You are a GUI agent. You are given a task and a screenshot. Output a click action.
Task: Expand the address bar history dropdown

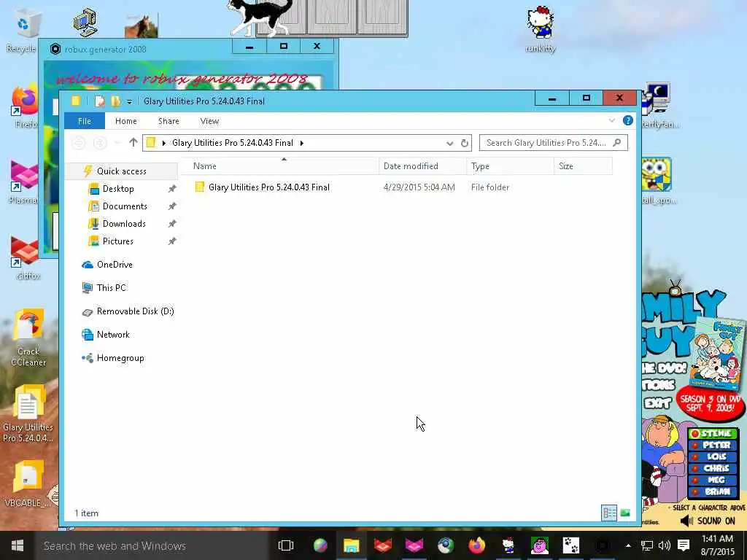[x=449, y=143]
